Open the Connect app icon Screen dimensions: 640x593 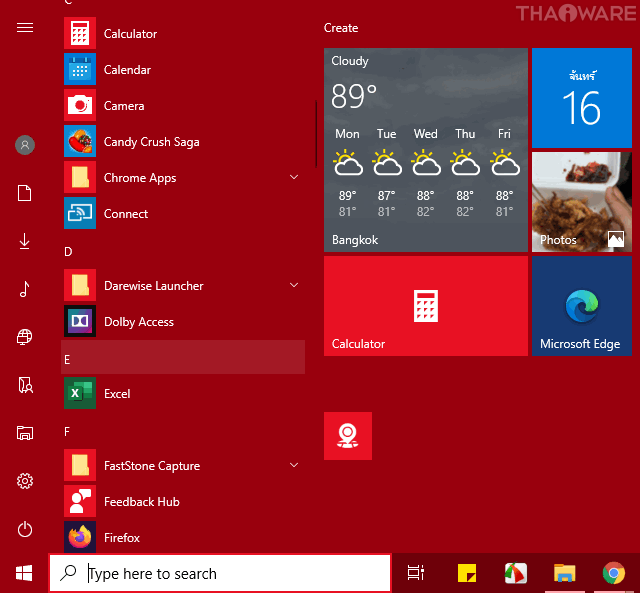coord(80,213)
